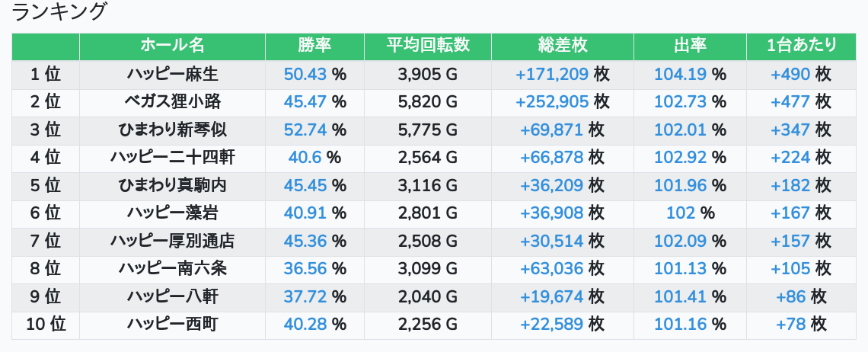Screen dimensions: 868x352
Task: Click the ランキング section heading
Action: point(60,12)
